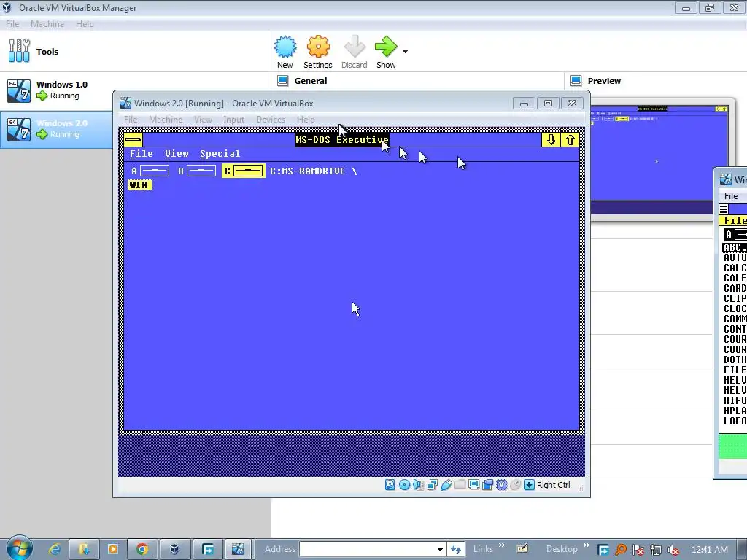Open File menu of background VM window
Screen dimensions: 747x560
pyautogui.click(x=731, y=195)
